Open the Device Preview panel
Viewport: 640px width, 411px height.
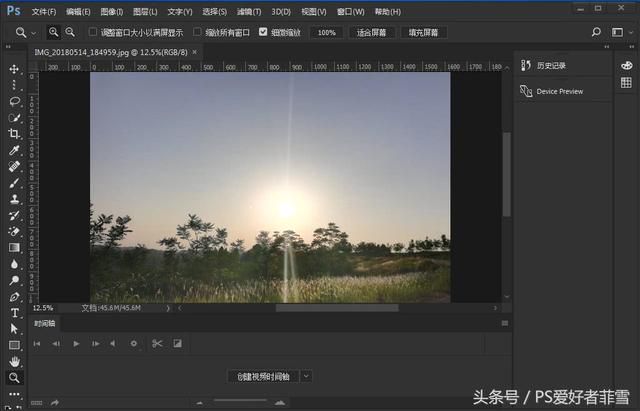[562, 91]
